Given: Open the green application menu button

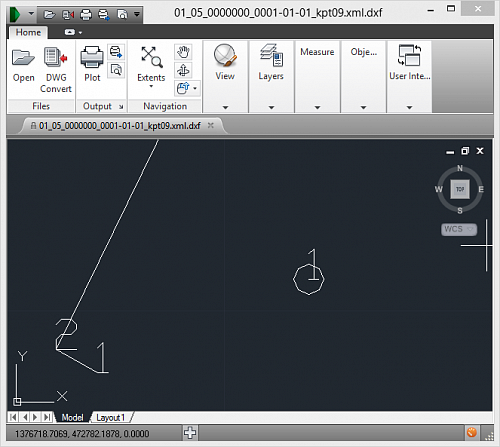Looking at the screenshot, I should point(15,14).
